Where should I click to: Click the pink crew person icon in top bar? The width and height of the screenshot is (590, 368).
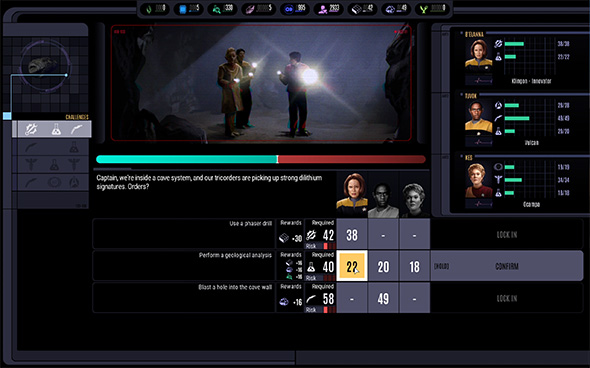(x=322, y=9)
